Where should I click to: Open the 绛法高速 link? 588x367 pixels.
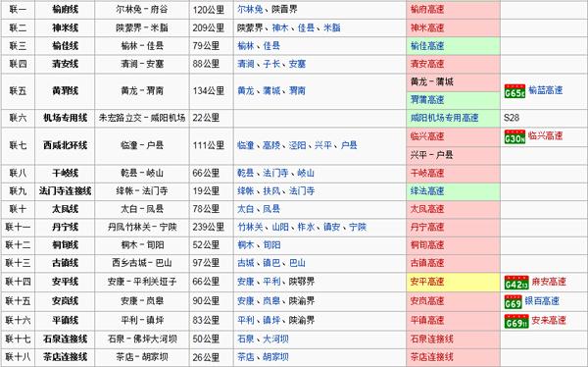(x=427, y=190)
